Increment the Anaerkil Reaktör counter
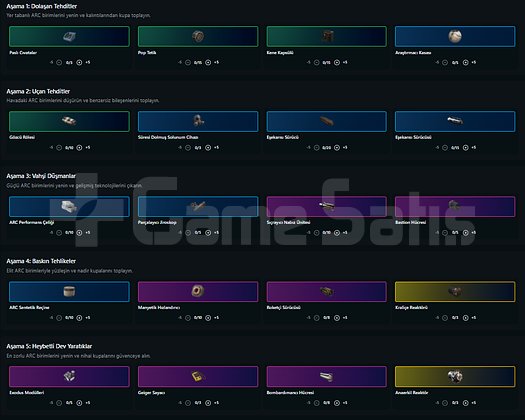Screen dimensions: 525x420 465,403
